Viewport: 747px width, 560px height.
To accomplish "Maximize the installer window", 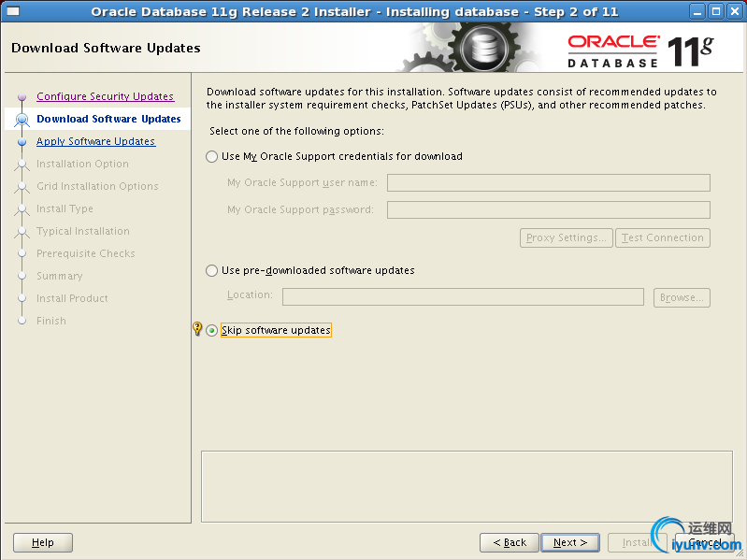I will 716,11.
